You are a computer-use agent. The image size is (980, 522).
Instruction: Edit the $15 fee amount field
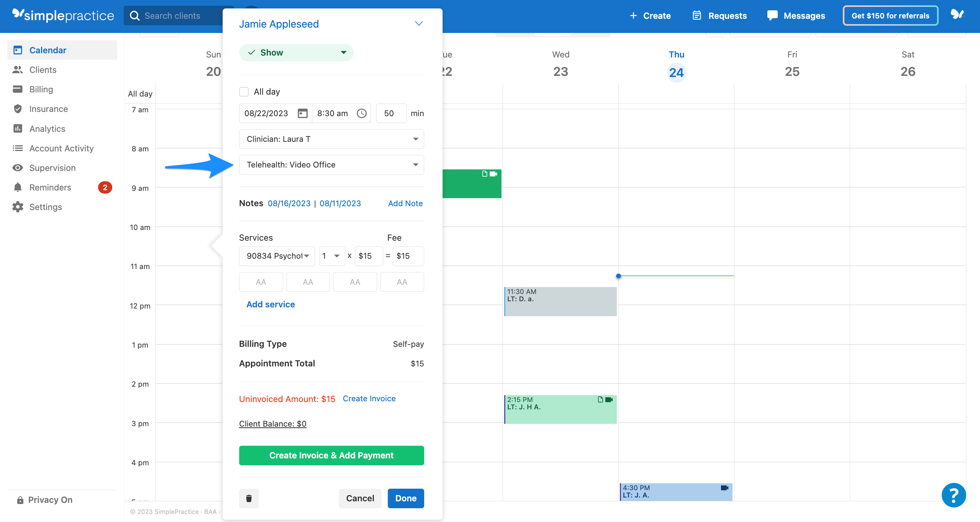(368, 256)
